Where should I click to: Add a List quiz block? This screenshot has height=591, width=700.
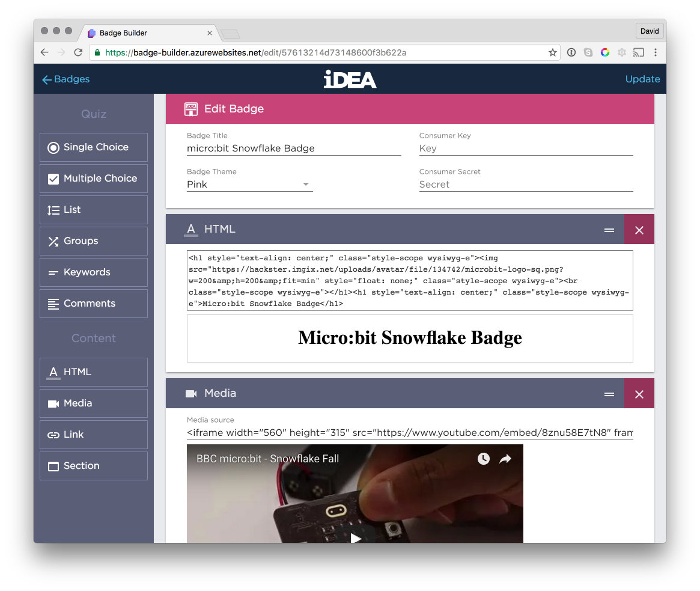pyautogui.click(x=93, y=209)
